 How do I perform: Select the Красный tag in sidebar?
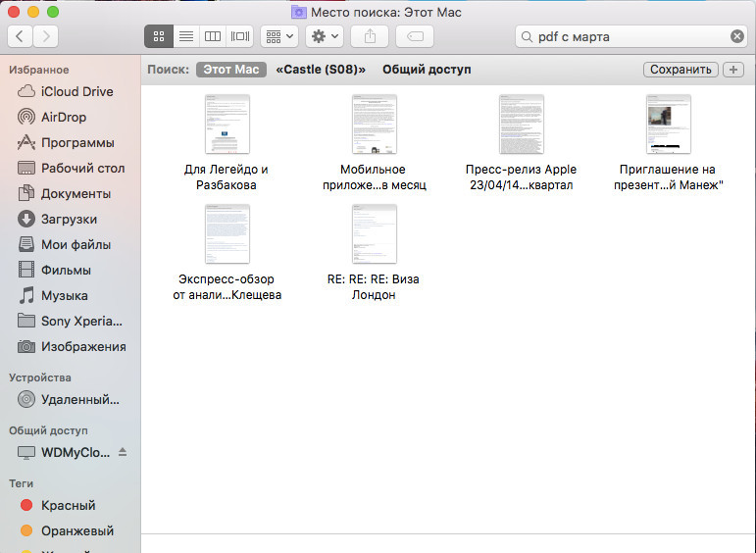(68, 505)
